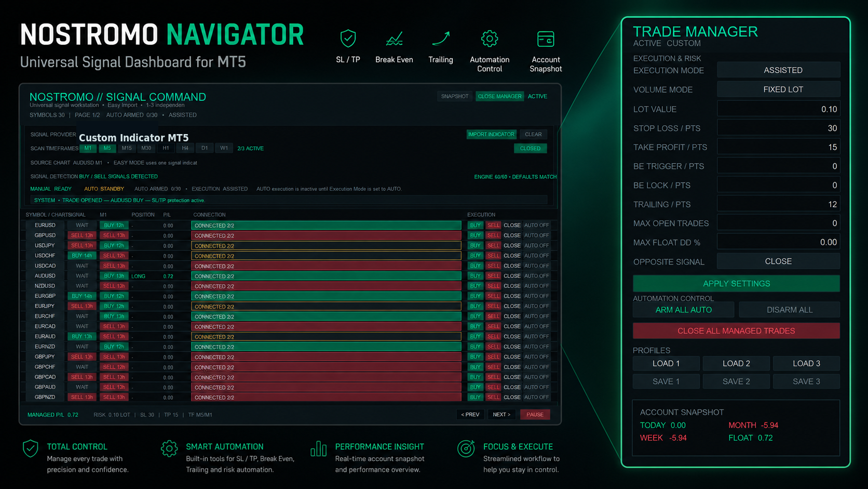Screen dimensions: 868x489
Task: Click the CLEAR button
Action: click(x=533, y=134)
